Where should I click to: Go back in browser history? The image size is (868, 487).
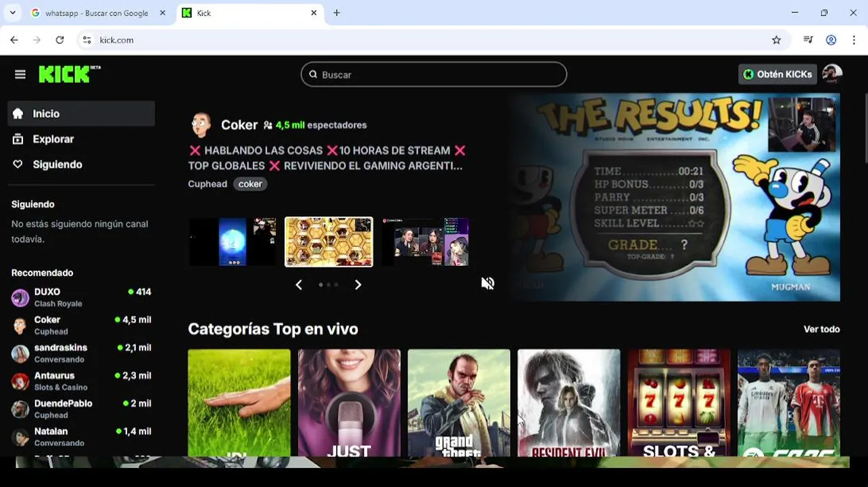tap(14, 40)
